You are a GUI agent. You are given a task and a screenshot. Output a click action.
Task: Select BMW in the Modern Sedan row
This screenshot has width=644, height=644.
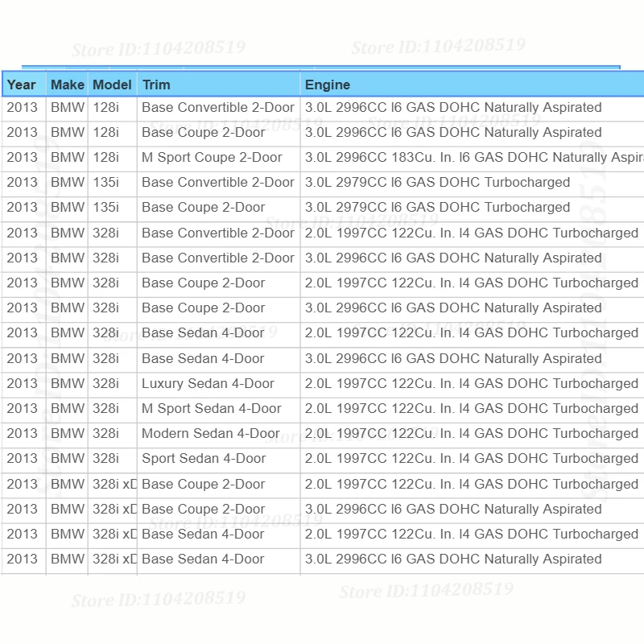click(68, 434)
